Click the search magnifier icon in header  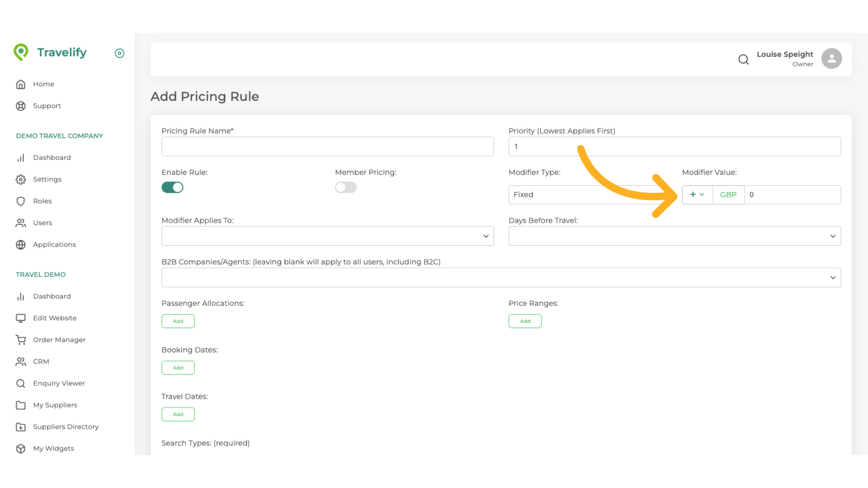pyautogui.click(x=743, y=59)
